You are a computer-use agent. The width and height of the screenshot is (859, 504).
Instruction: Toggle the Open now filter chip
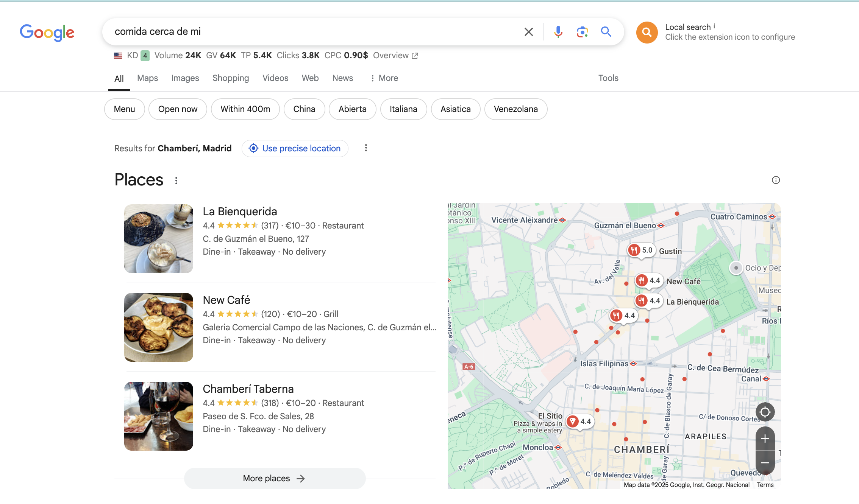click(x=178, y=109)
